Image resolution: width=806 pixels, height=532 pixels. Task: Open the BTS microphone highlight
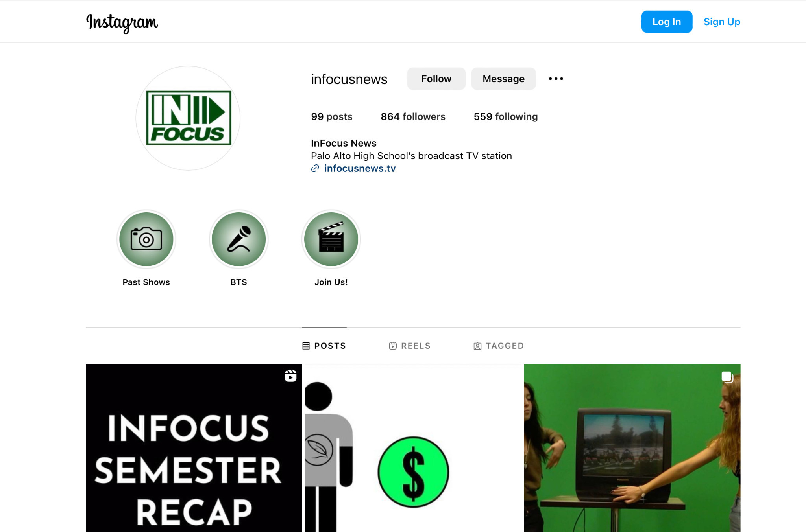pos(238,239)
